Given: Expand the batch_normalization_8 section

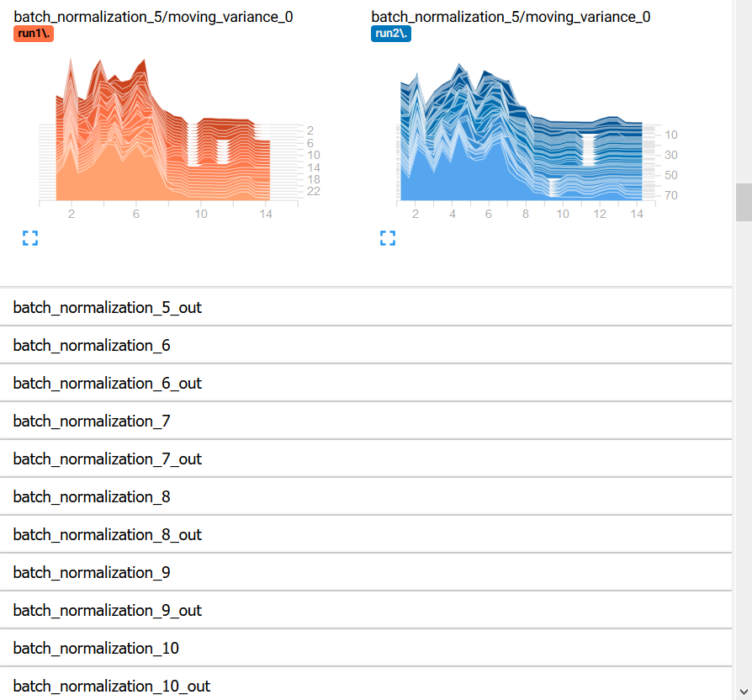Looking at the screenshot, I should [366, 496].
